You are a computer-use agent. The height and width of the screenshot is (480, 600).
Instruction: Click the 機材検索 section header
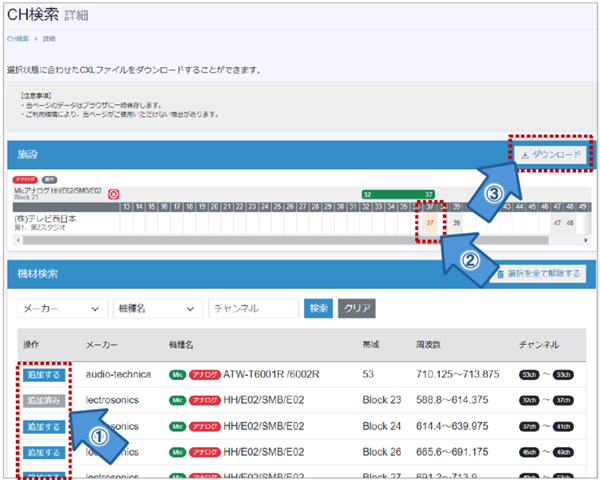click(38, 274)
